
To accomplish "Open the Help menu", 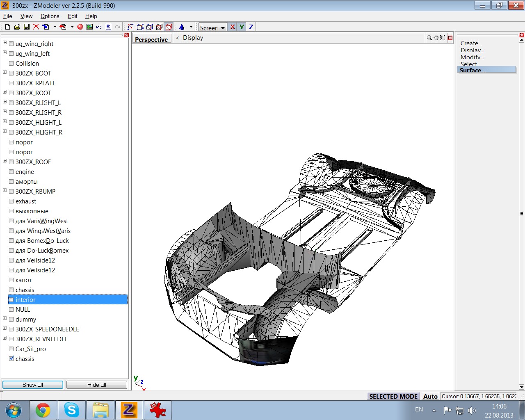I will [91, 16].
